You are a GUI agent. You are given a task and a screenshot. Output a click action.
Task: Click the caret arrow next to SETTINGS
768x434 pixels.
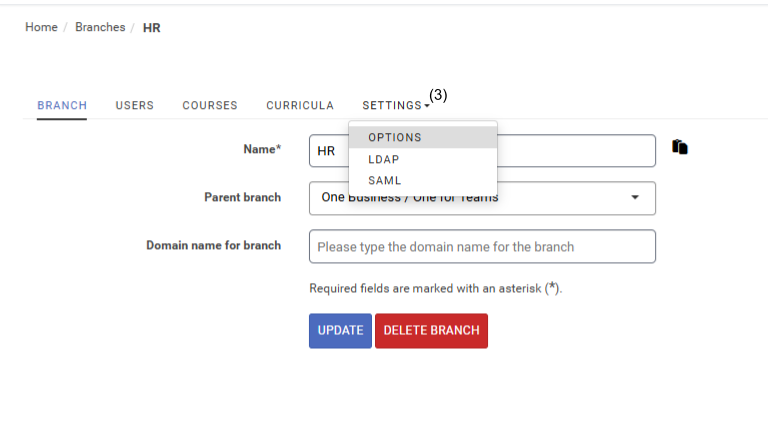click(x=427, y=106)
